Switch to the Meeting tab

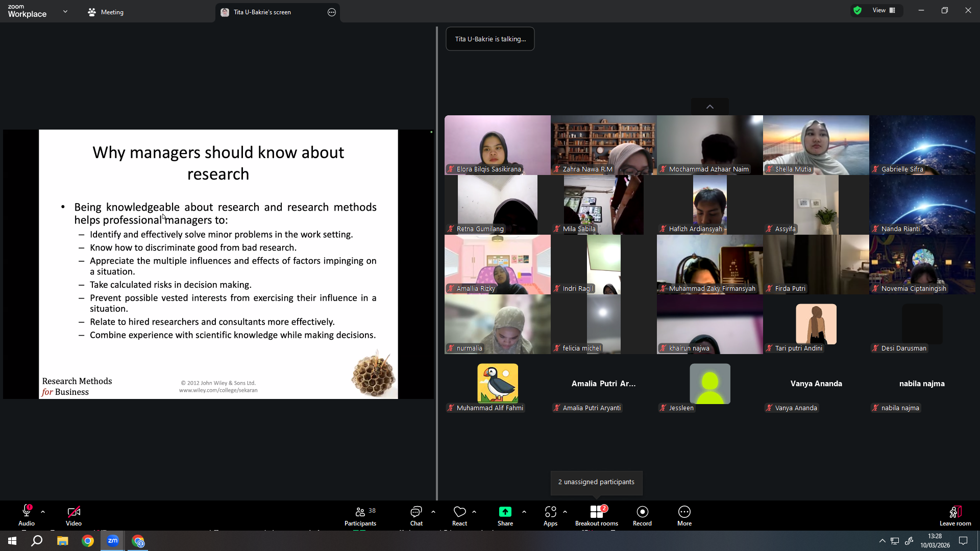coord(106,12)
